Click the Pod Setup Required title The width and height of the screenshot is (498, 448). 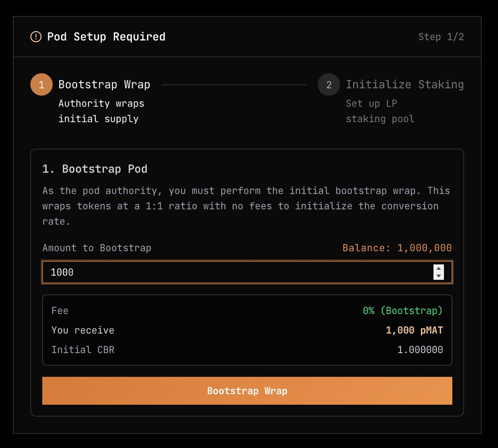click(106, 37)
